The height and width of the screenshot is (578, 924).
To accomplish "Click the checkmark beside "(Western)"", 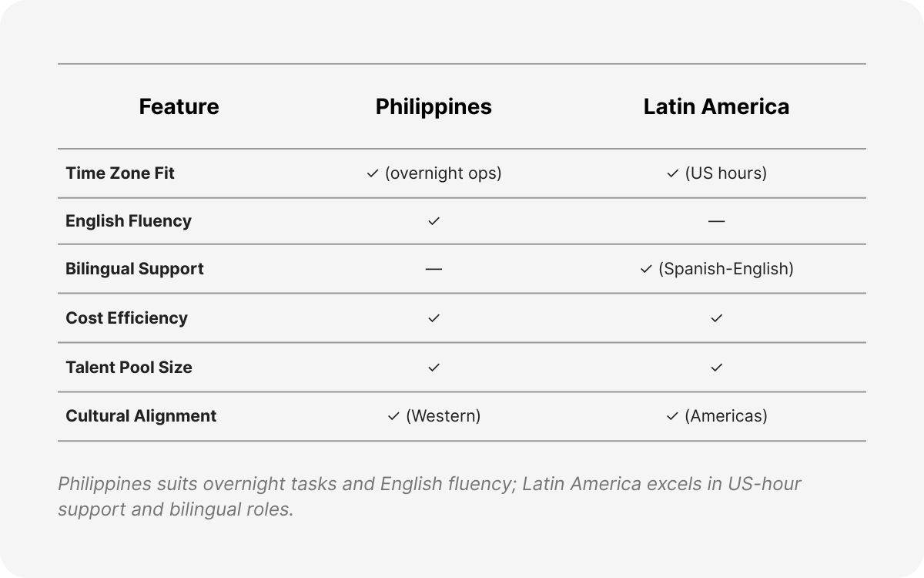I will [x=393, y=416].
